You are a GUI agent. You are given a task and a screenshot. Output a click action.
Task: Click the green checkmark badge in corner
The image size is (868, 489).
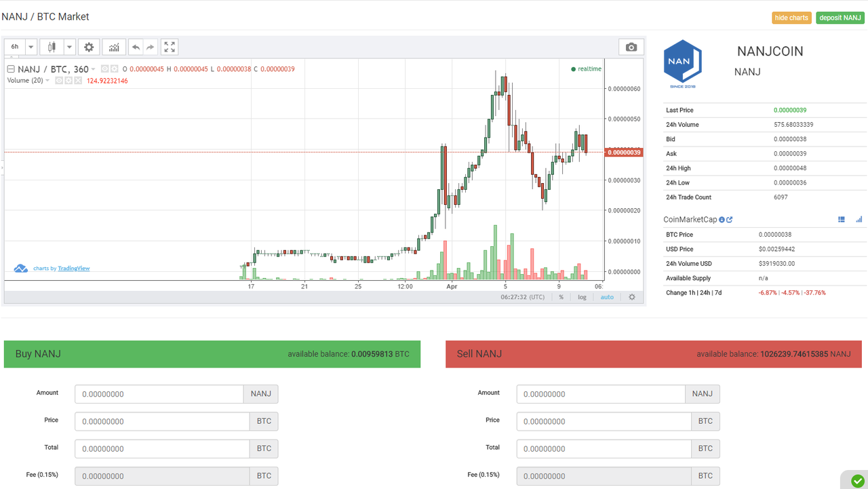pyautogui.click(x=857, y=481)
